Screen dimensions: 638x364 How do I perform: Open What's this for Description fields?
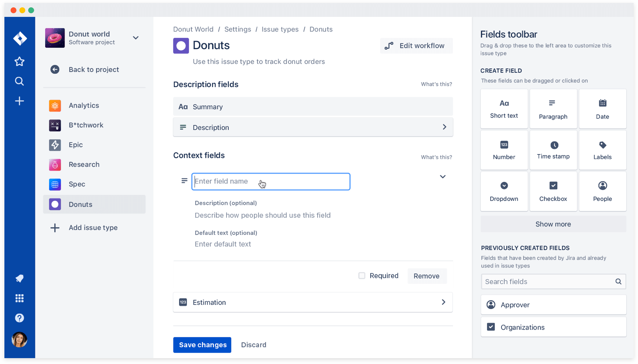436,84
